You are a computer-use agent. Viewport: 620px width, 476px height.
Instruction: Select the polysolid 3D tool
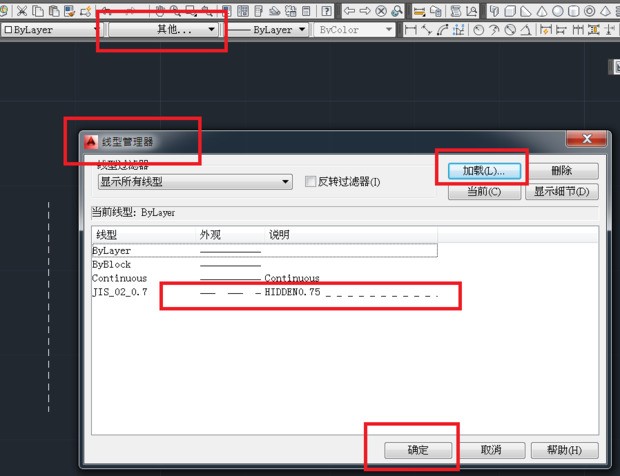click(494, 11)
